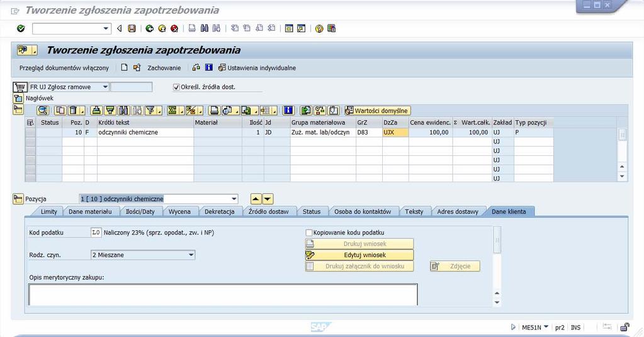This screenshot has width=644, height=337.
Task: Open the command field dropdown
Action: tap(106, 28)
